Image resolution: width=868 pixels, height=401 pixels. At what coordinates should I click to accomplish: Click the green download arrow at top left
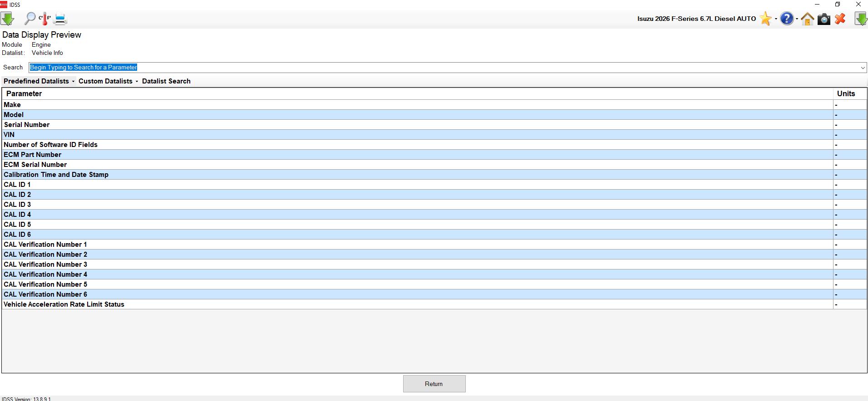[8, 19]
